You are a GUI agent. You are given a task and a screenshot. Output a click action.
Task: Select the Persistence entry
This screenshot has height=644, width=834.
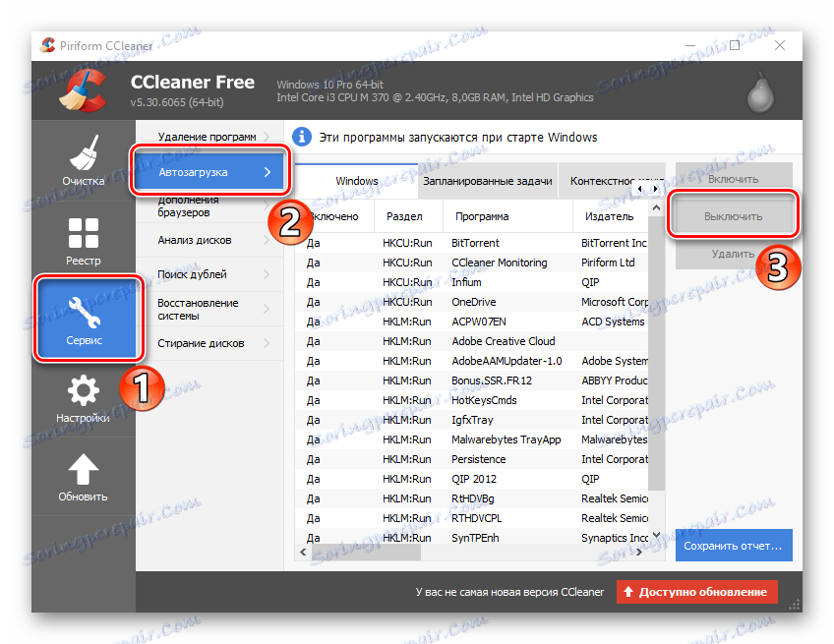[x=472, y=459]
